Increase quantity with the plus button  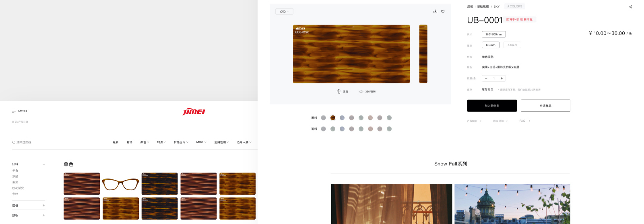[x=502, y=78]
